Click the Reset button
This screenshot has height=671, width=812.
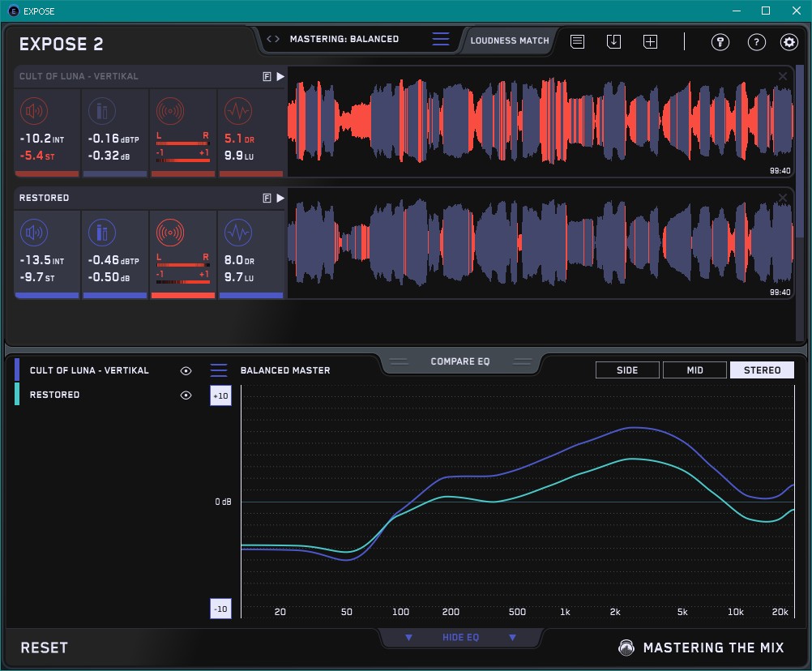[x=45, y=647]
